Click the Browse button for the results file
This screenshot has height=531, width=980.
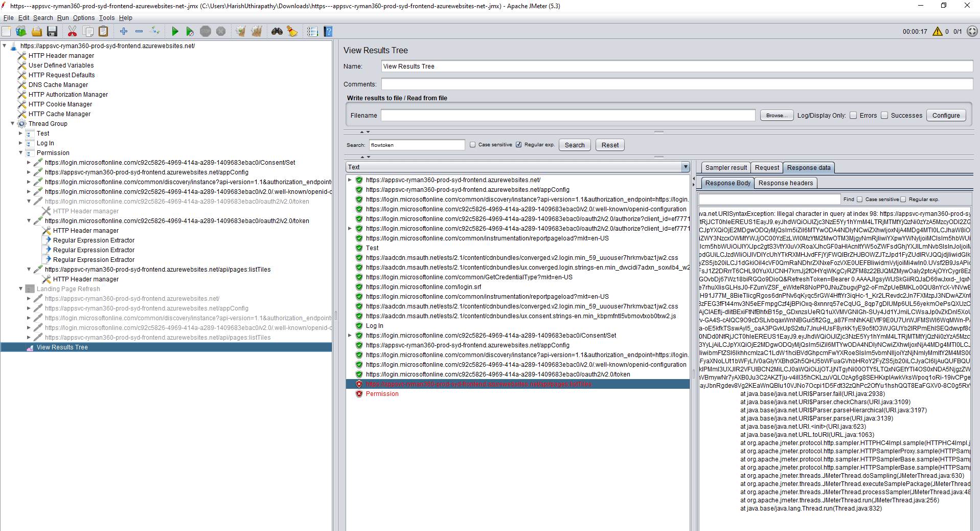pos(776,115)
